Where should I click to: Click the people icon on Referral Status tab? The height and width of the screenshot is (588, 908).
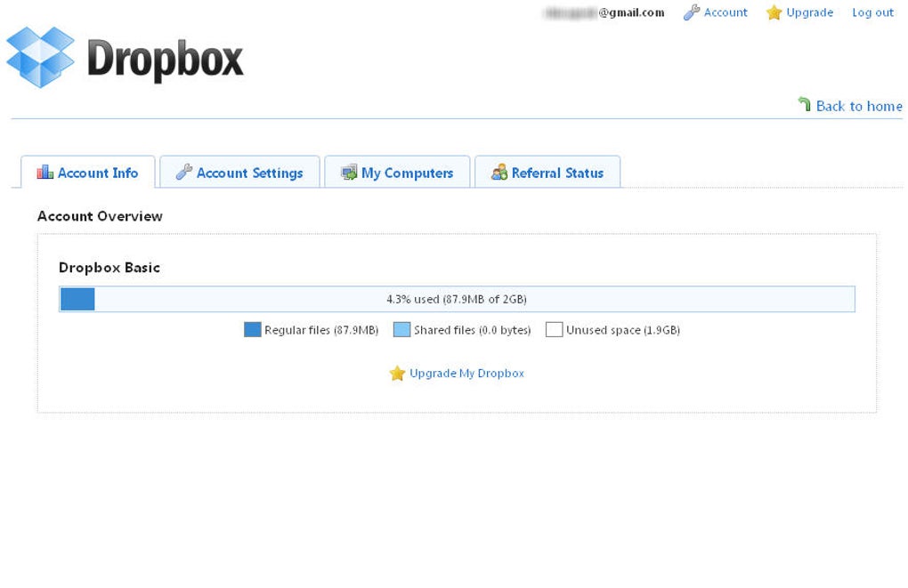[499, 172]
